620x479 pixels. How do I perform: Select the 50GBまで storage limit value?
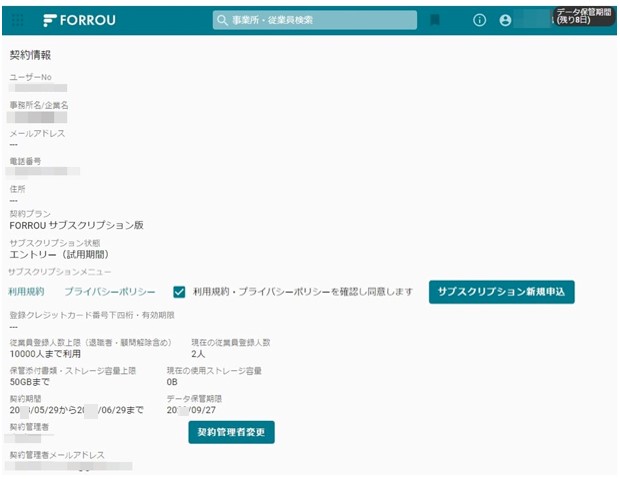point(30,382)
